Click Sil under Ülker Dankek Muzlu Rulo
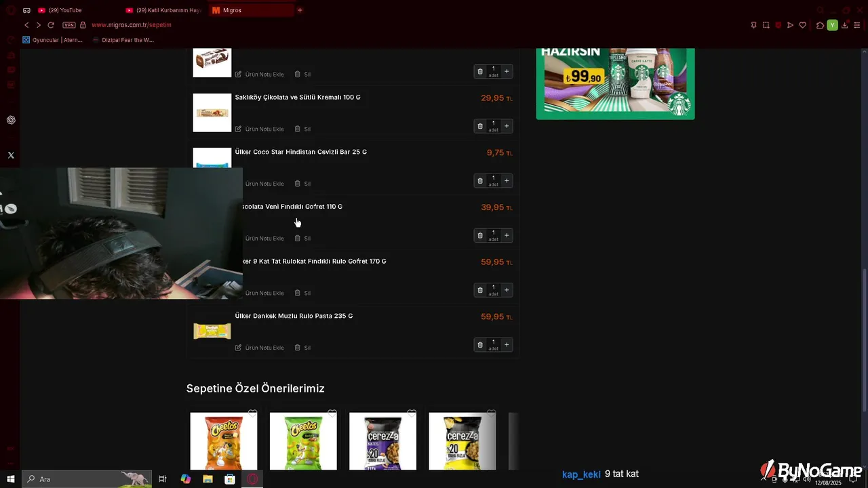 (x=302, y=348)
